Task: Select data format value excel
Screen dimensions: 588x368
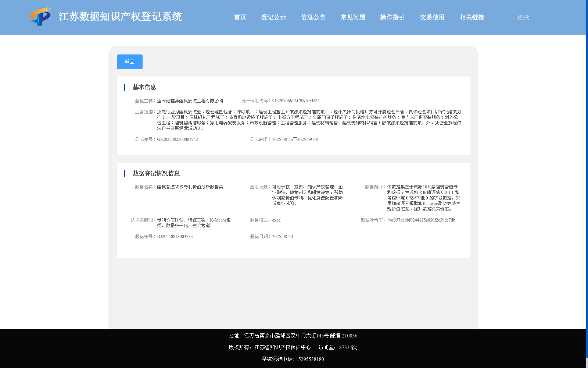Action: tap(277, 220)
